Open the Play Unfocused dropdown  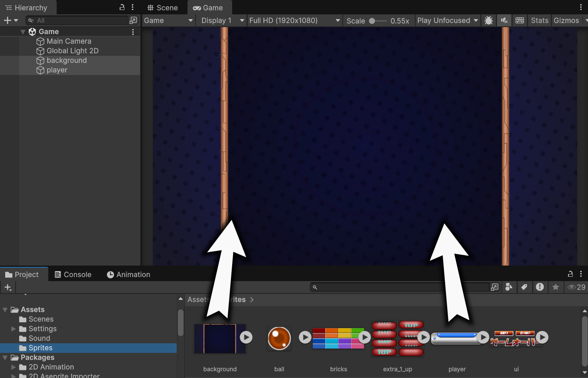tap(447, 20)
